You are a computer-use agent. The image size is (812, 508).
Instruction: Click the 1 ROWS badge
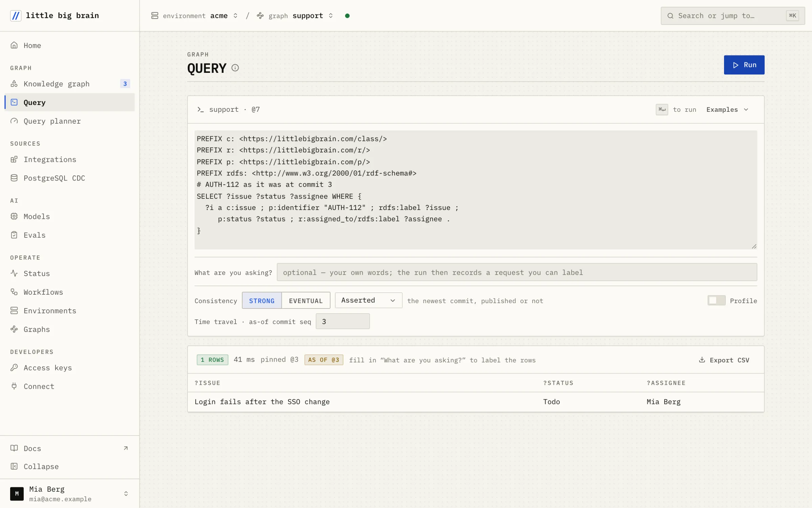pos(212,360)
